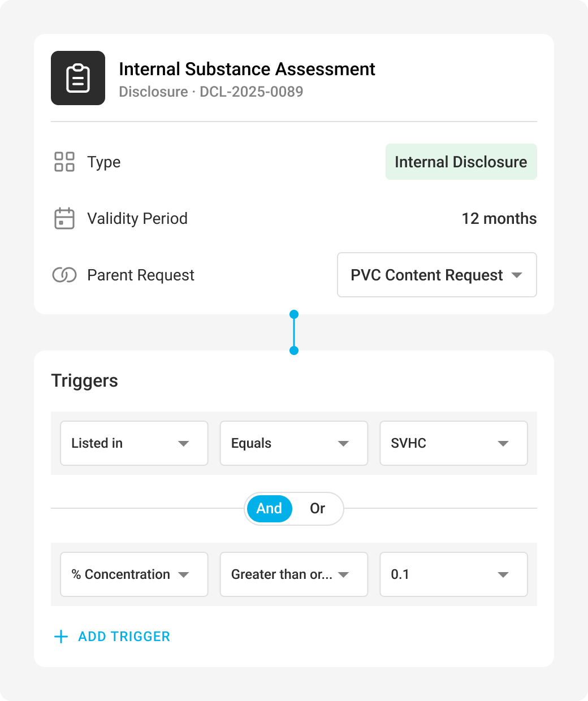Click the plus icon for adding trigger
Viewport: 588px width, 701px height.
[x=61, y=637]
